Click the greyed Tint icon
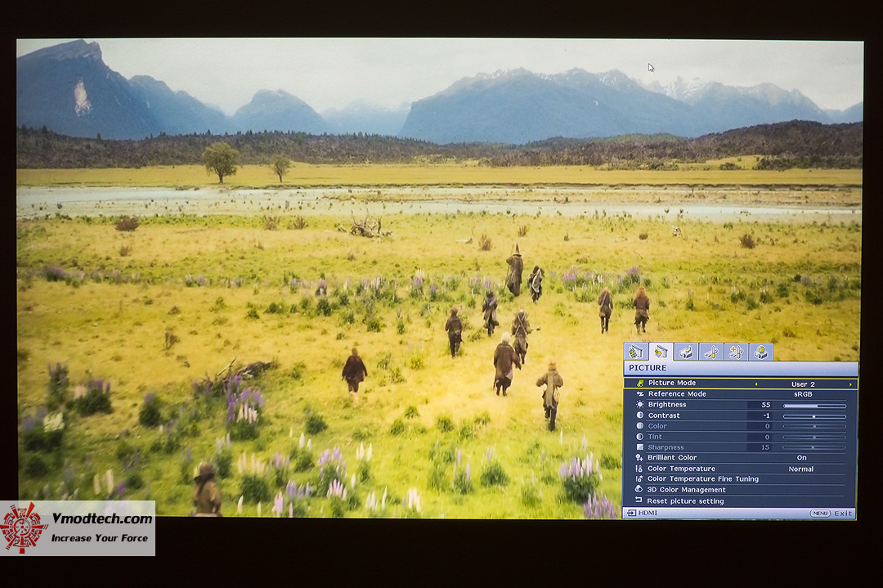 pos(639,437)
